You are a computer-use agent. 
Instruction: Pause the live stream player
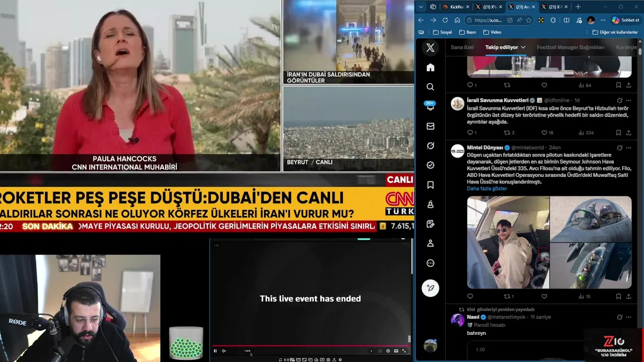[x=215, y=351]
